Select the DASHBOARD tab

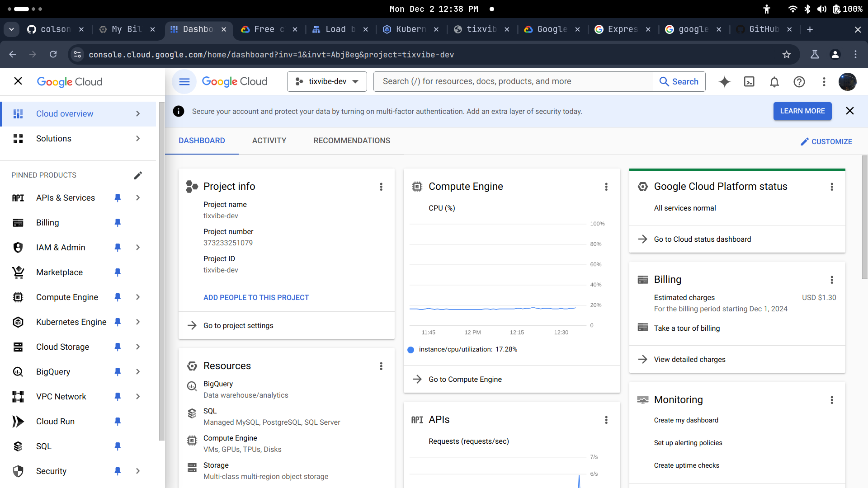click(202, 141)
